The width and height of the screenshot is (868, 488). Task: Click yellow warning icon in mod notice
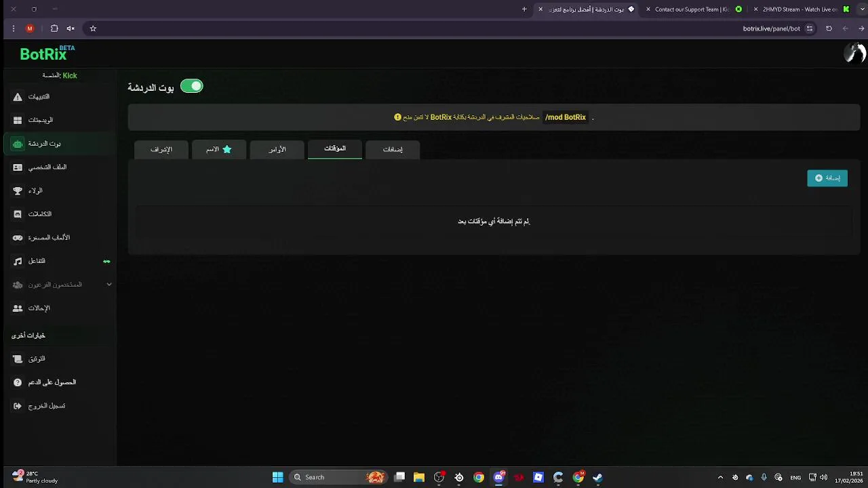[x=397, y=117]
